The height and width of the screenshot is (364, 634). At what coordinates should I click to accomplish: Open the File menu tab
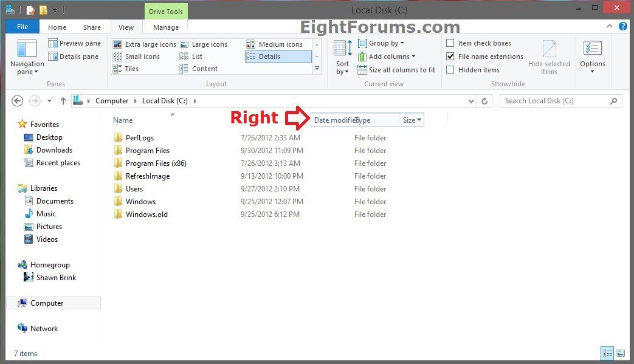point(22,27)
